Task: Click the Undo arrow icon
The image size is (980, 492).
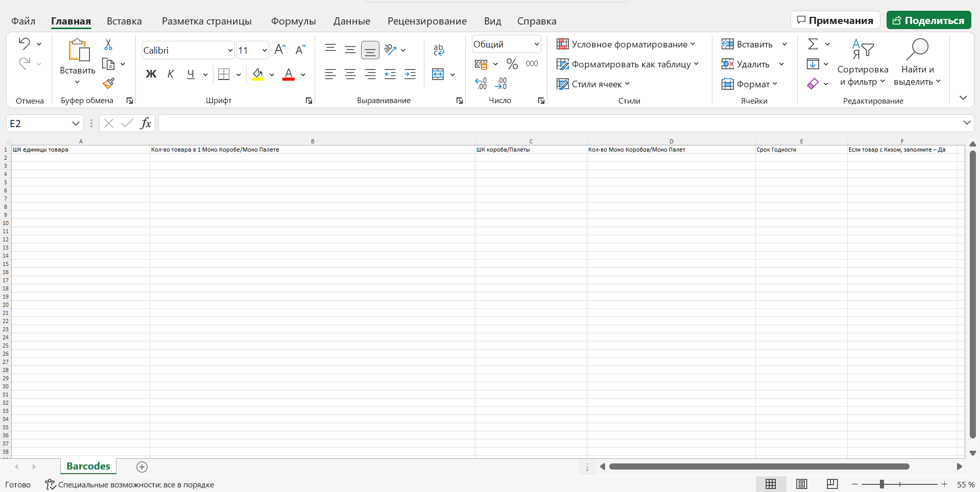Action: (x=24, y=44)
